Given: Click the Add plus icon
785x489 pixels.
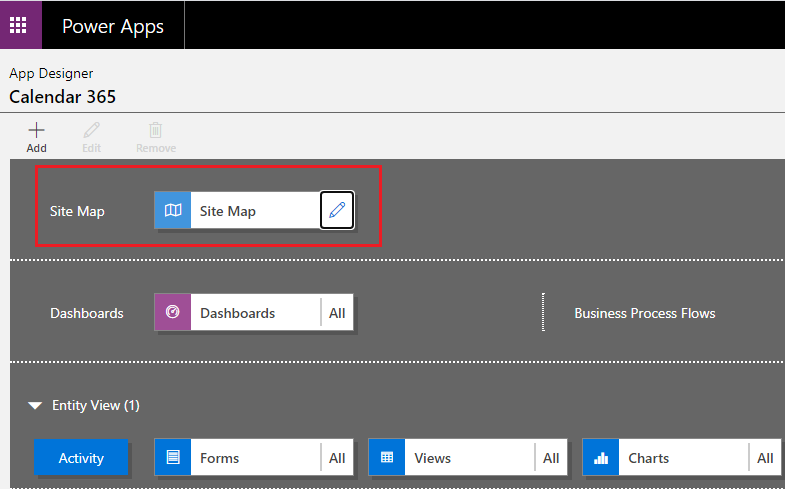Looking at the screenshot, I should [x=36, y=130].
